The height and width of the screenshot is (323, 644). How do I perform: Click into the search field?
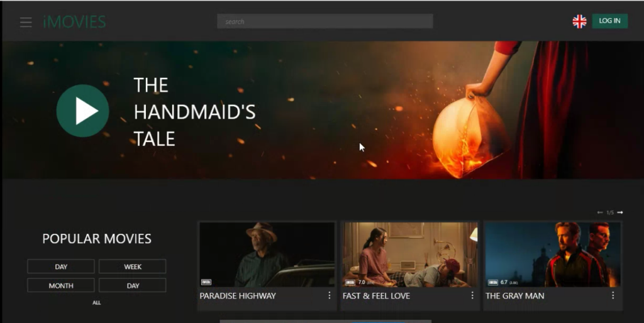[325, 21]
